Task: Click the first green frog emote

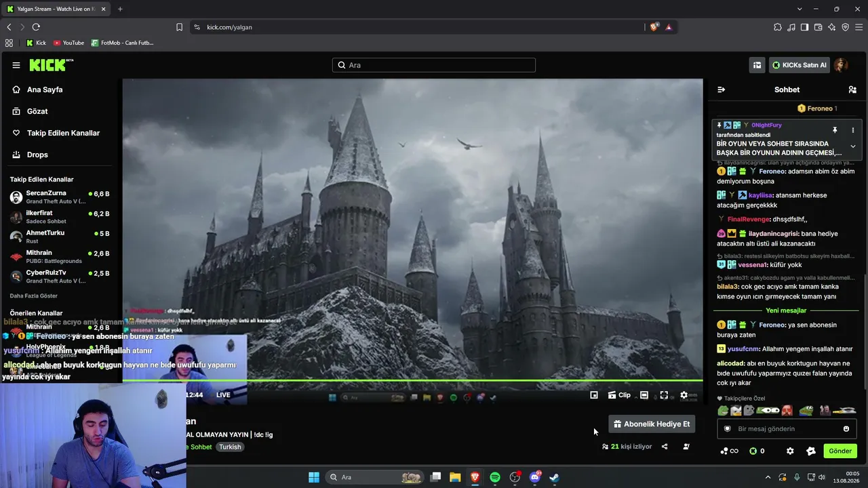Action: 724,411
